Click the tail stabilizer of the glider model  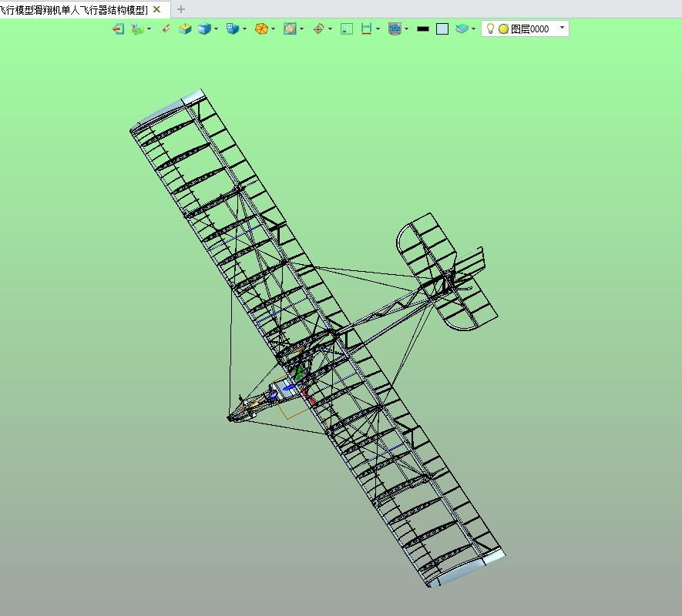coord(447,272)
